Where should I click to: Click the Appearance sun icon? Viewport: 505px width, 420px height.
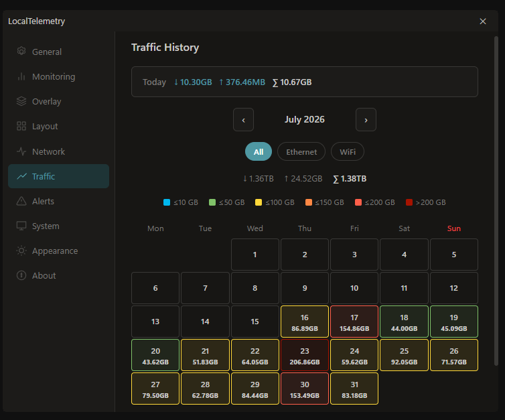pos(21,251)
